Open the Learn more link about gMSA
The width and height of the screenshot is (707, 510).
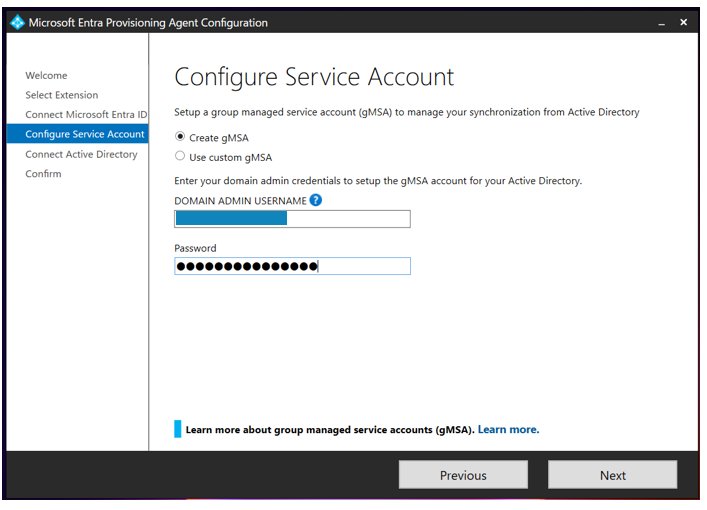click(x=508, y=429)
